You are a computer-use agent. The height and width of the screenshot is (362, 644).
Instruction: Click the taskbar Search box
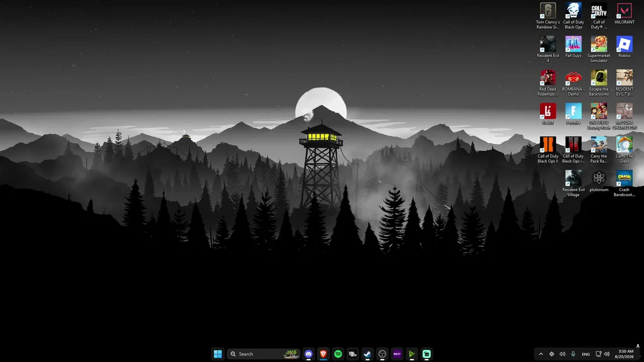pyautogui.click(x=264, y=354)
